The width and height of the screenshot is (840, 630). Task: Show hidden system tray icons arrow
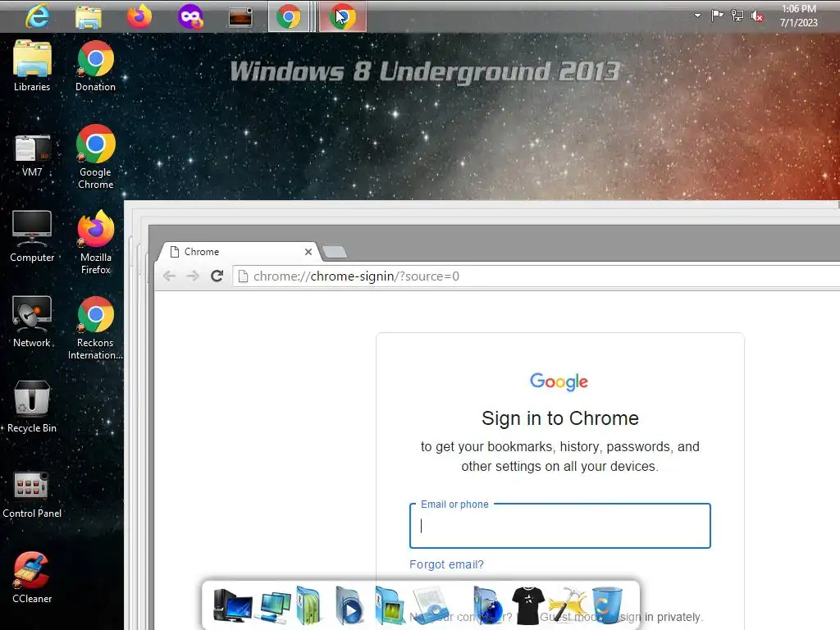point(697,16)
